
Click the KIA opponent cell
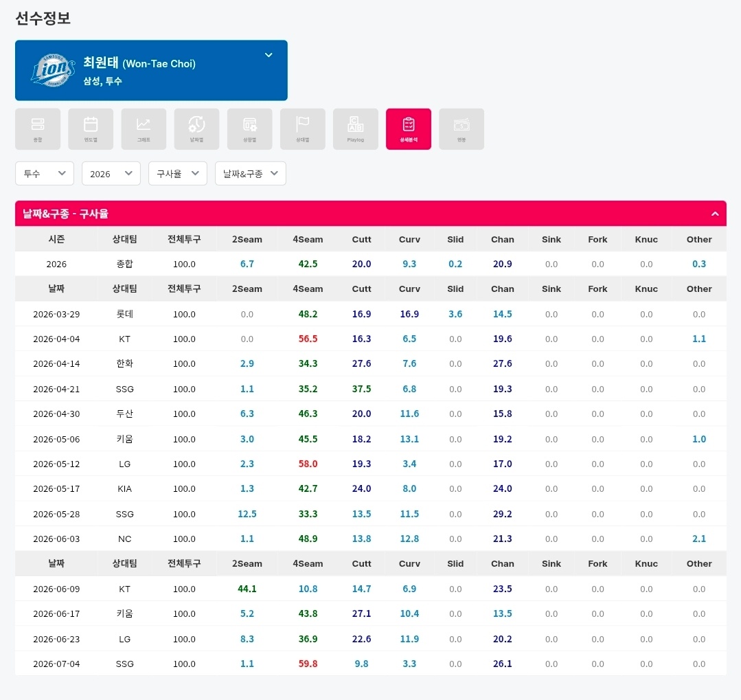(x=125, y=488)
